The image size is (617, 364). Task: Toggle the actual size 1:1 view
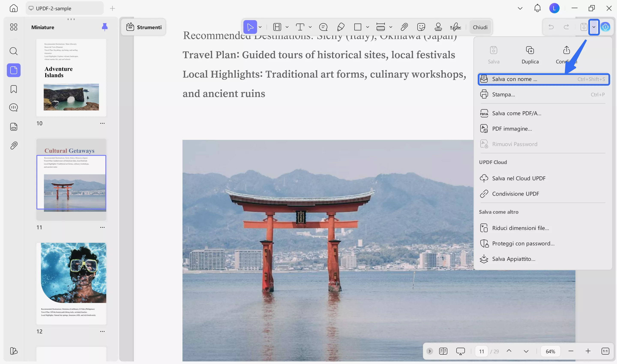(x=605, y=351)
